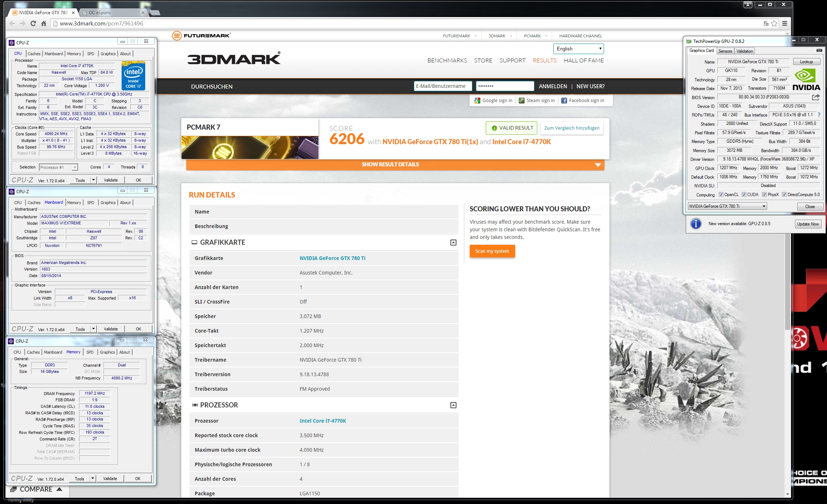Open BENCHMARKS menu item
Viewport: 827px width, 504px height.
[447, 61]
